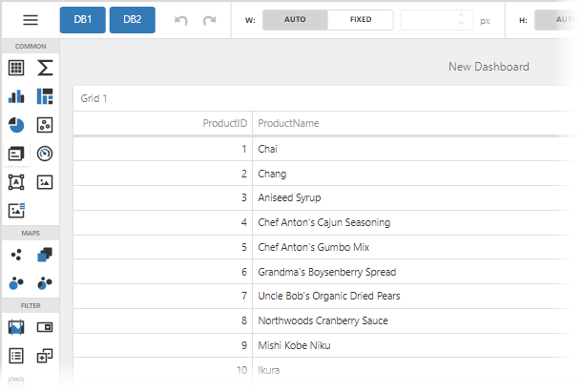Image resolution: width=583 pixels, height=392 pixels.
Task: Add a Bubble Map item
Action: coord(16,283)
